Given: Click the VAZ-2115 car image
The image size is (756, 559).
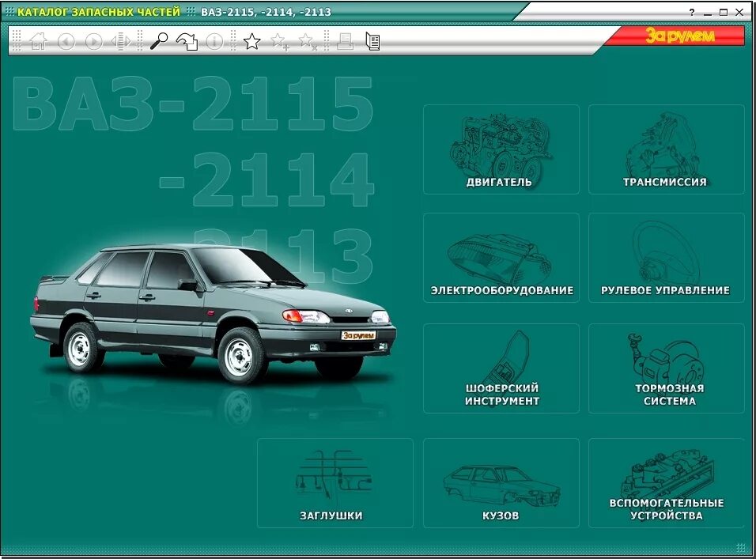Looking at the screenshot, I should point(212,313).
